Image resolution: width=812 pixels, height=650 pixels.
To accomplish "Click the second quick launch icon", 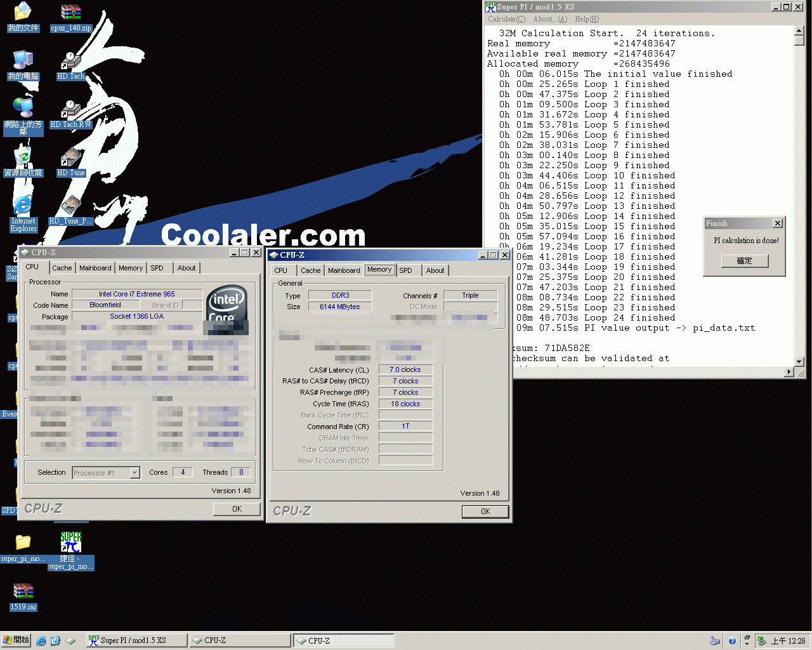I will (x=55, y=641).
